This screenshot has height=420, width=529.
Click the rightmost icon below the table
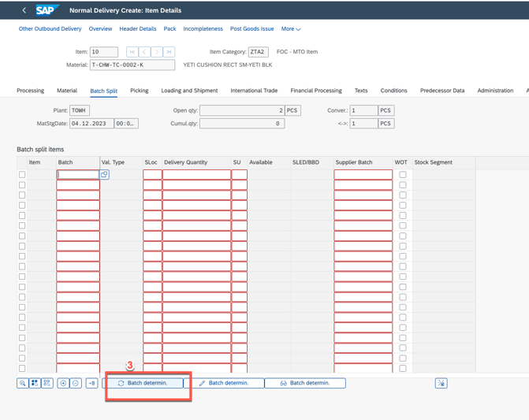[441, 383]
